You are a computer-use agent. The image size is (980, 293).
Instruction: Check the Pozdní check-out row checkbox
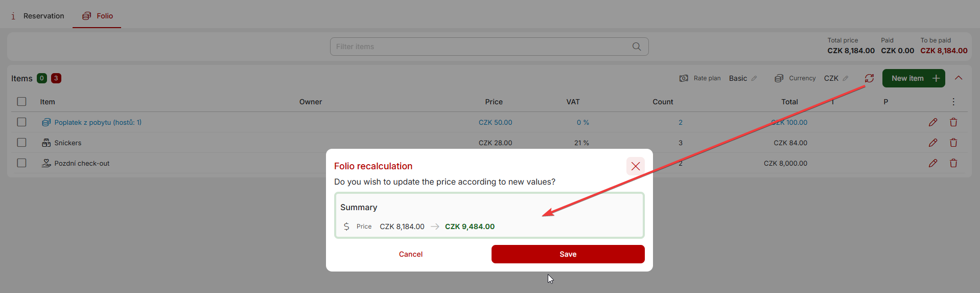click(x=21, y=163)
